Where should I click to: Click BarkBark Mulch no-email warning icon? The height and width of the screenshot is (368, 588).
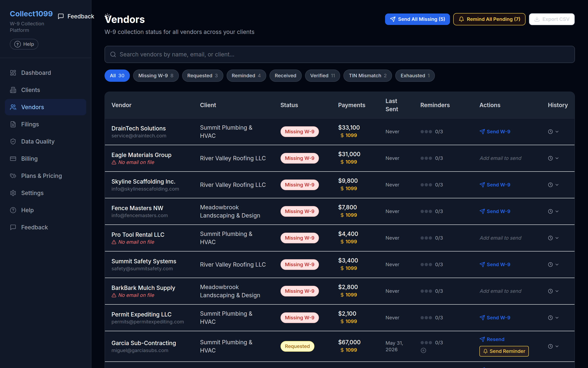coord(114,295)
